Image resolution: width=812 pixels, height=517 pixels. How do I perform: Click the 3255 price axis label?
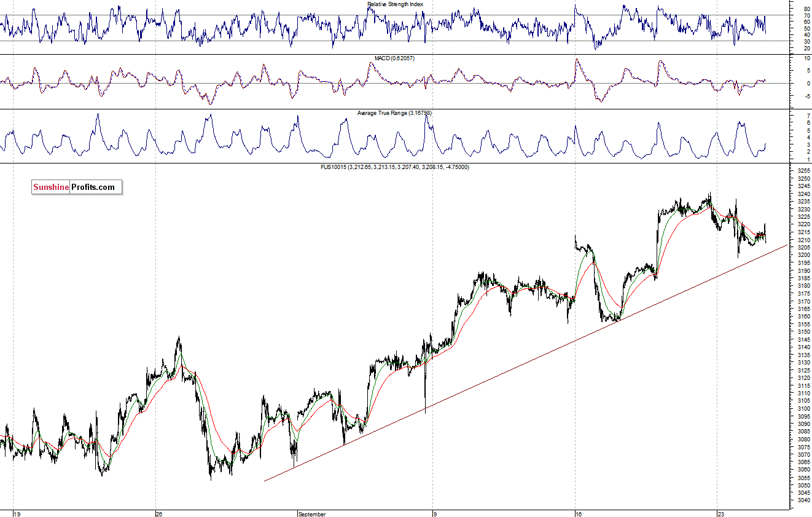803,171
